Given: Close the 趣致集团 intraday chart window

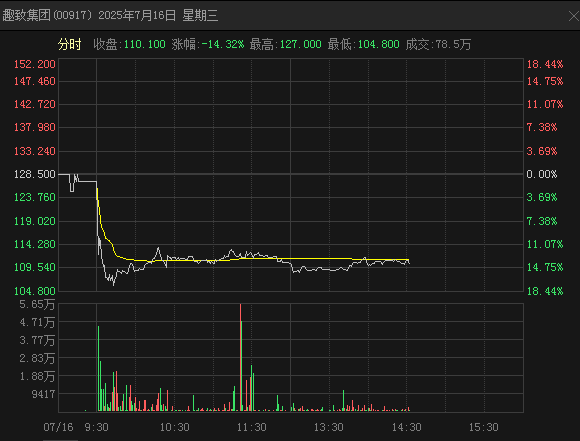Looking at the screenshot, I should pyautogui.click(x=573, y=16).
